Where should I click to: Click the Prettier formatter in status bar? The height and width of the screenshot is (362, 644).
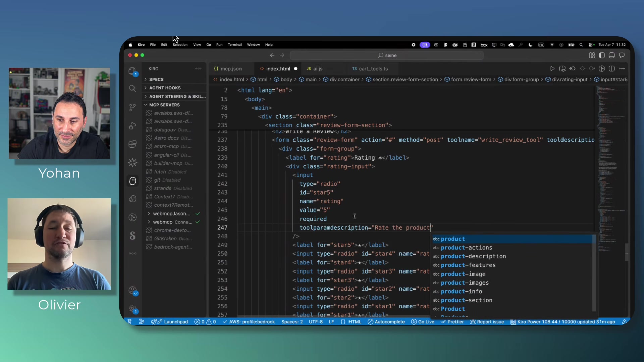click(455, 322)
